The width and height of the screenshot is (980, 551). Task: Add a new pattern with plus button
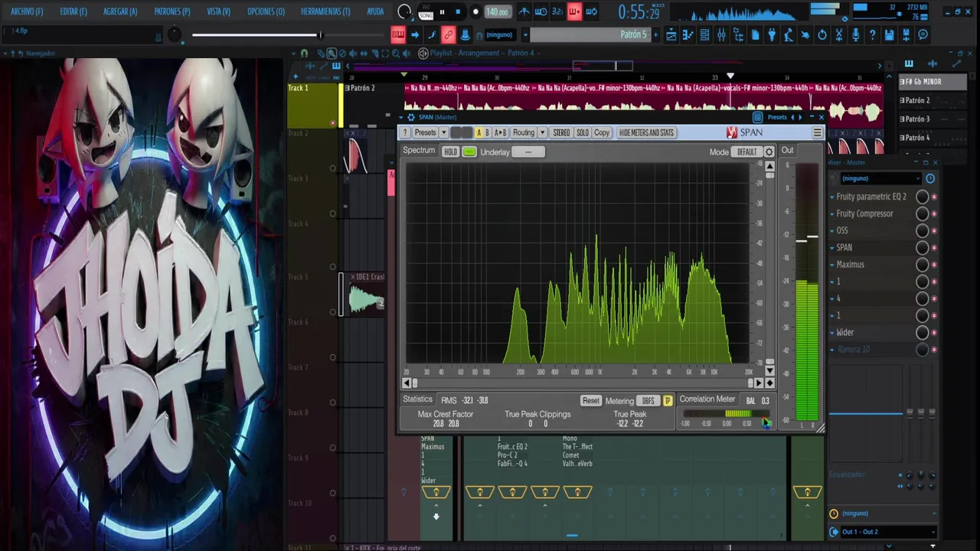pyautogui.click(x=655, y=34)
